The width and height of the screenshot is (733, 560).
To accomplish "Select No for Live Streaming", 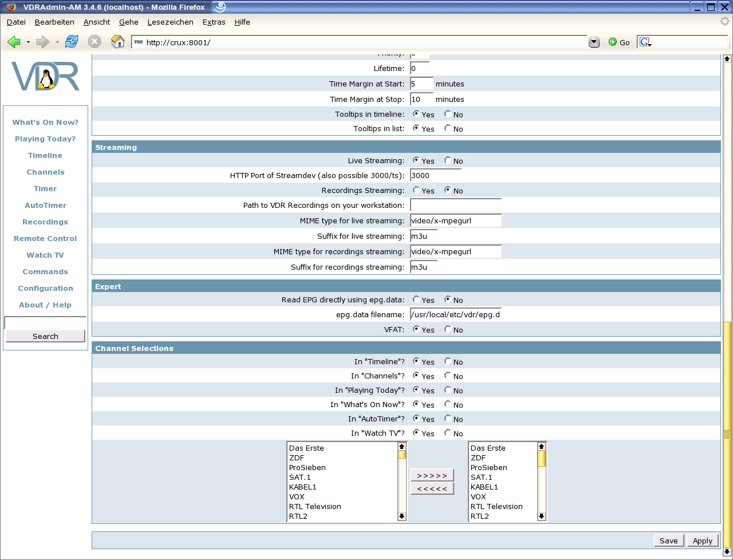I will 448,160.
